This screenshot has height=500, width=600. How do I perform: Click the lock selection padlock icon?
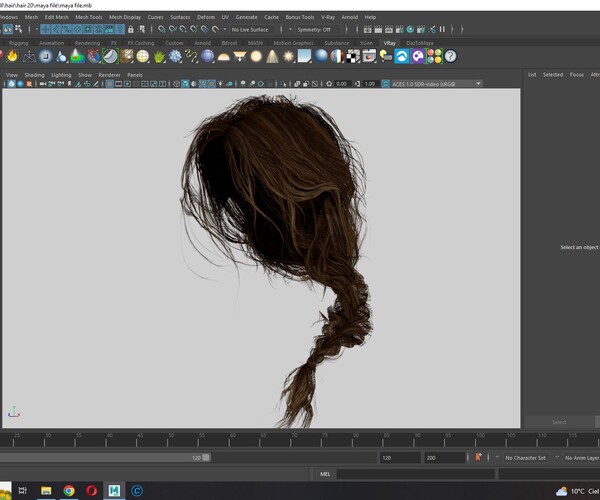pyautogui.click(x=131, y=29)
